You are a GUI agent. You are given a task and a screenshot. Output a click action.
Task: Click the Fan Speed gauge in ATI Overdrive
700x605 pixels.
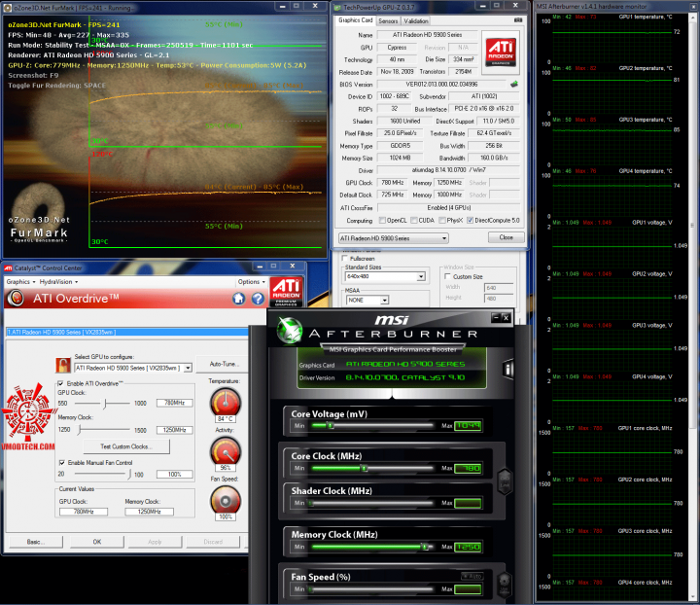(x=226, y=500)
